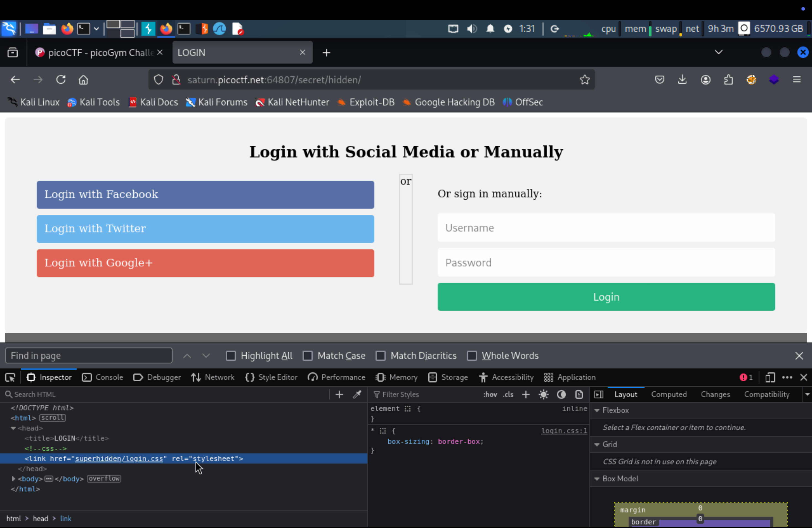This screenshot has width=812, height=528.
Task: Click the tracking protection shield icon
Action: [158, 80]
